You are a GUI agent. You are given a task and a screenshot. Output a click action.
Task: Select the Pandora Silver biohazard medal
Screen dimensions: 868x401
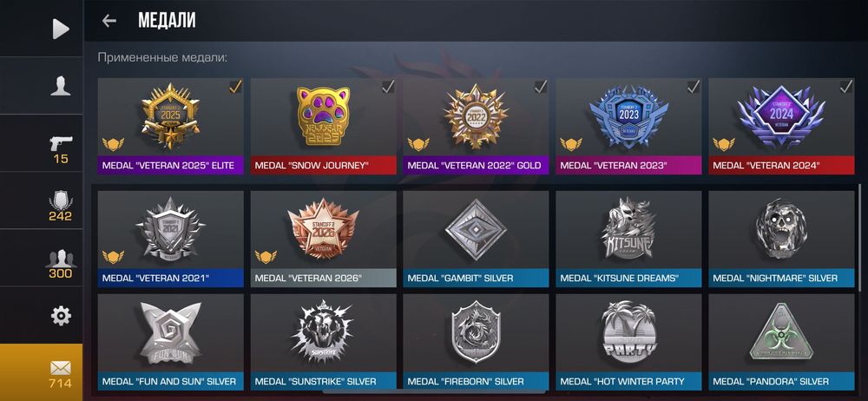click(x=781, y=342)
